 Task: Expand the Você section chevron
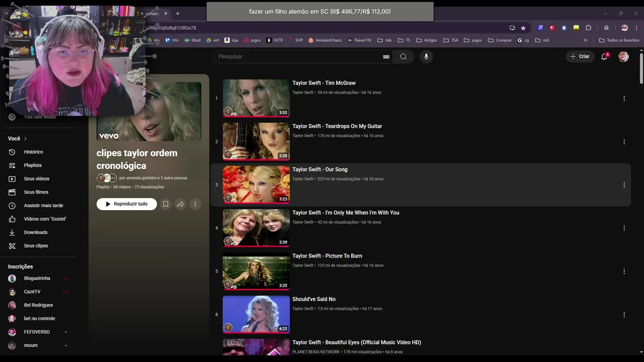click(x=26, y=139)
